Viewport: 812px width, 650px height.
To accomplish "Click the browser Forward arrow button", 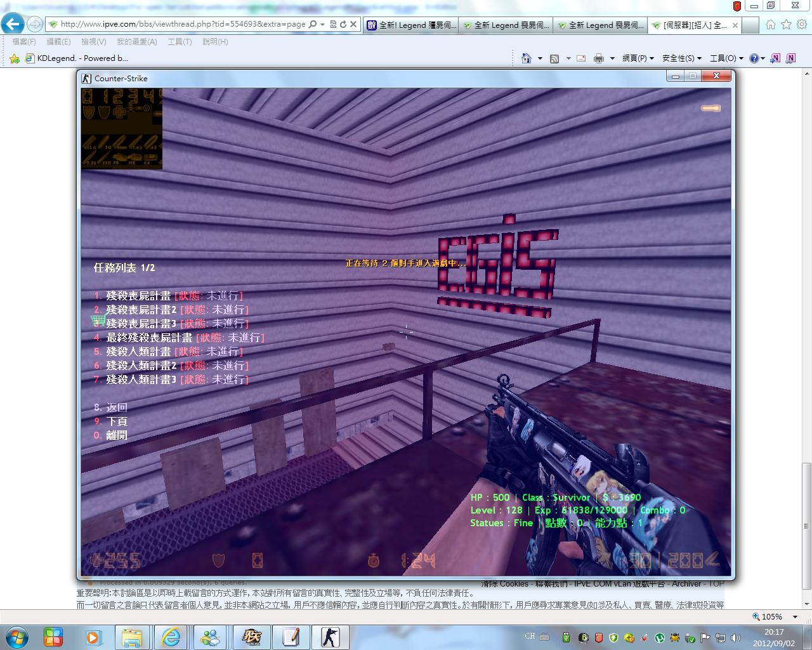I will [35, 25].
